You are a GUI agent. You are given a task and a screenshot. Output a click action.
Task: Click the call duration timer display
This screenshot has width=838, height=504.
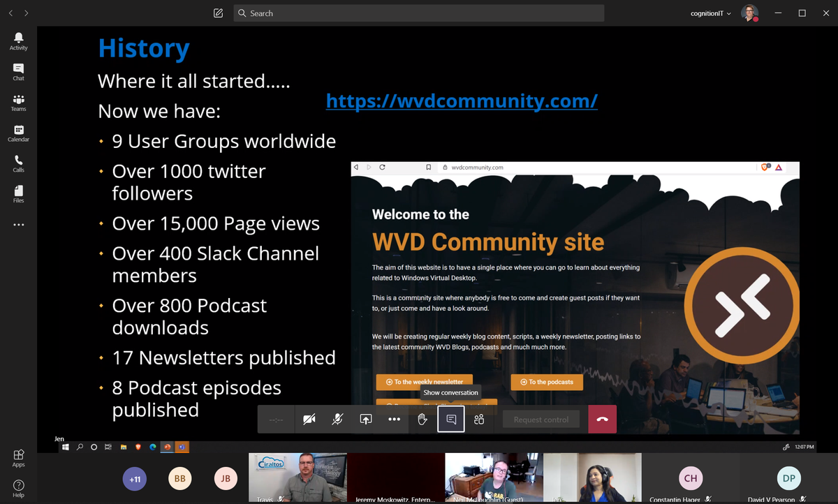[277, 420]
